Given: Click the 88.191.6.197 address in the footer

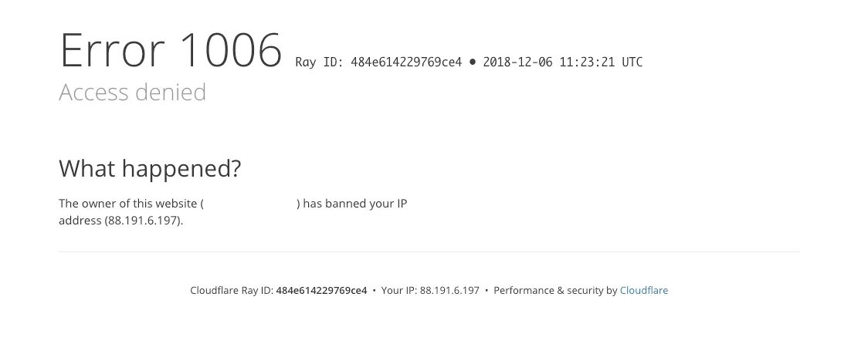Looking at the screenshot, I should 449,290.
